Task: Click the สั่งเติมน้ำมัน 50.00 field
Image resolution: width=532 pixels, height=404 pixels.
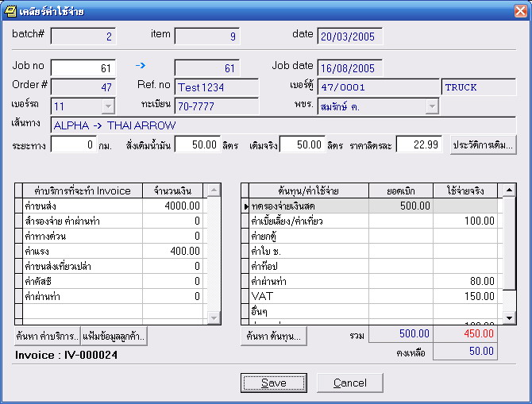Action: (x=198, y=144)
